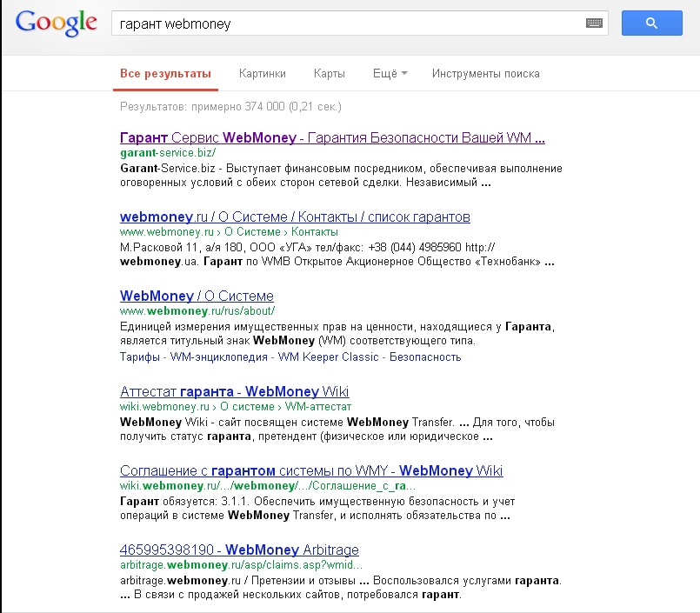Open the 'Тарифы' sitelink
The image size is (700, 613).
click(x=140, y=356)
